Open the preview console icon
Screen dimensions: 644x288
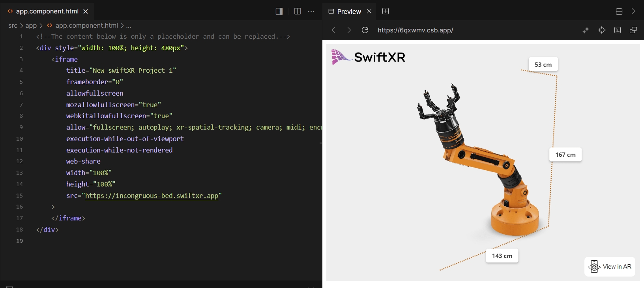tap(618, 30)
